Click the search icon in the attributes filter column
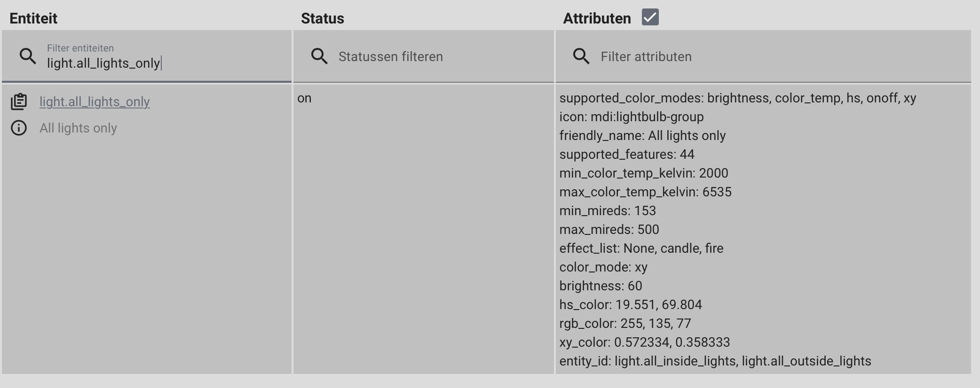980x388 pixels. pyautogui.click(x=581, y=56)
